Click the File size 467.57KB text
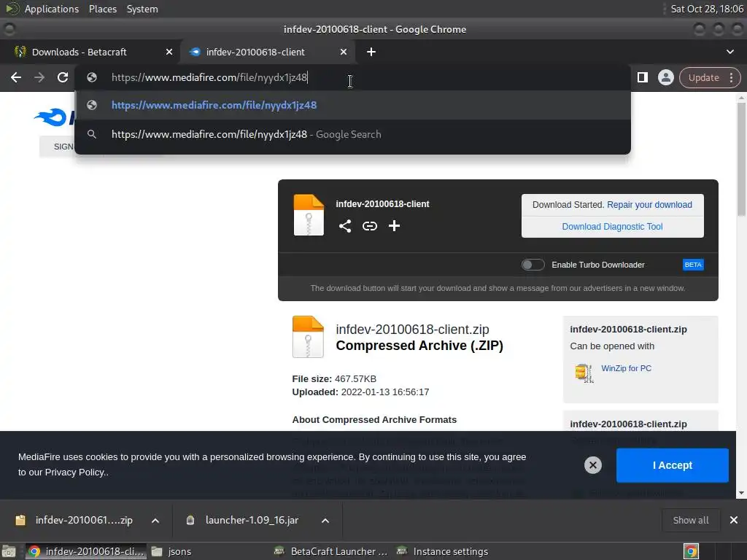 [x=334, y=379]
